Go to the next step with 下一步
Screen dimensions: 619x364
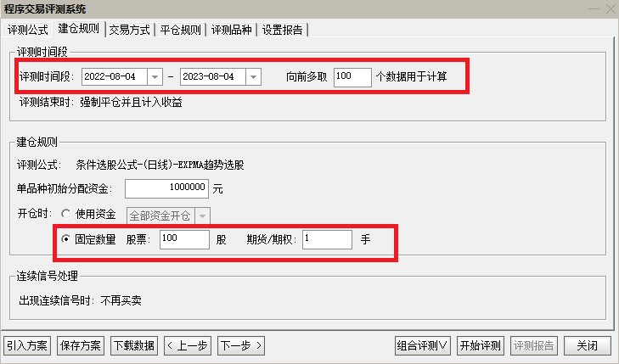(x=241, y=346)
